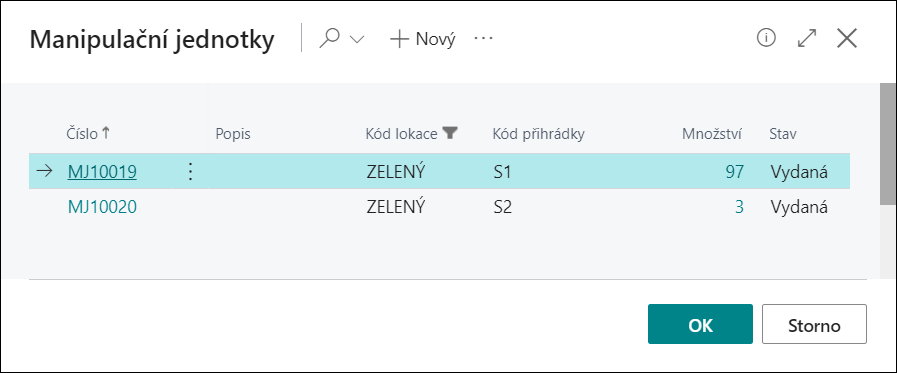Click the Stav column header
This screenshot has height=373, width=897.
click(x=783, y=134)
